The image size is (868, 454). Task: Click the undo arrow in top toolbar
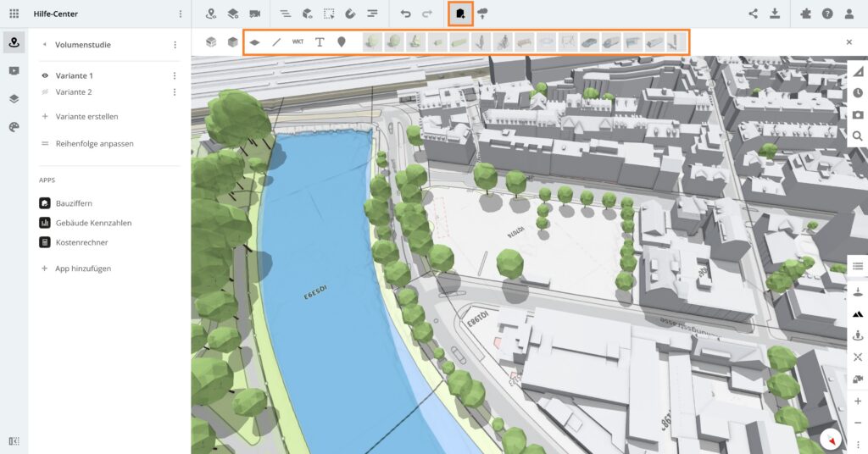[x=405, y=14]
